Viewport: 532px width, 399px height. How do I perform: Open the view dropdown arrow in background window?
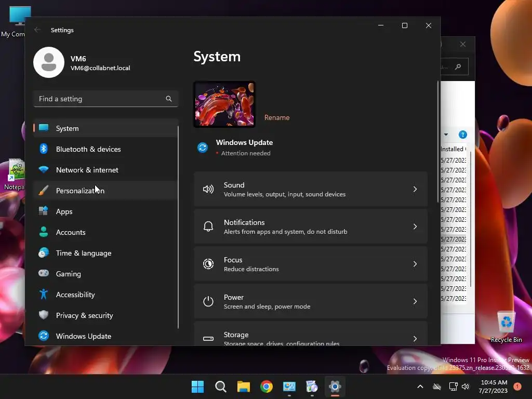[x=446, y=135]
